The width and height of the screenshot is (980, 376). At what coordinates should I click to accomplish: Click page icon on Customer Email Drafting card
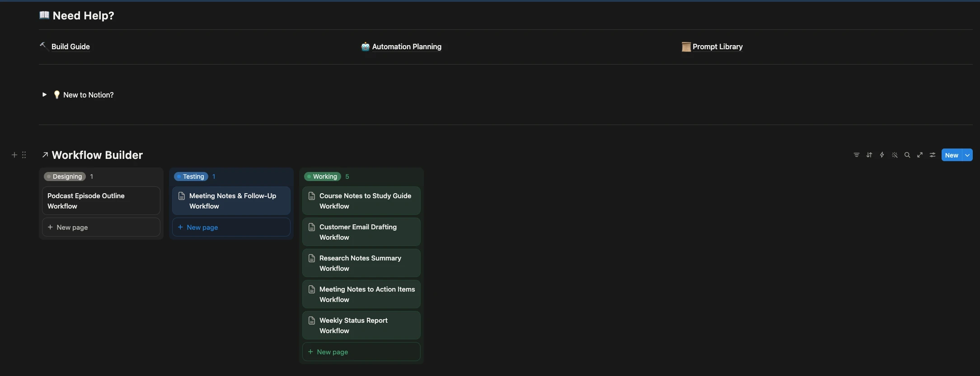point(312,227)
